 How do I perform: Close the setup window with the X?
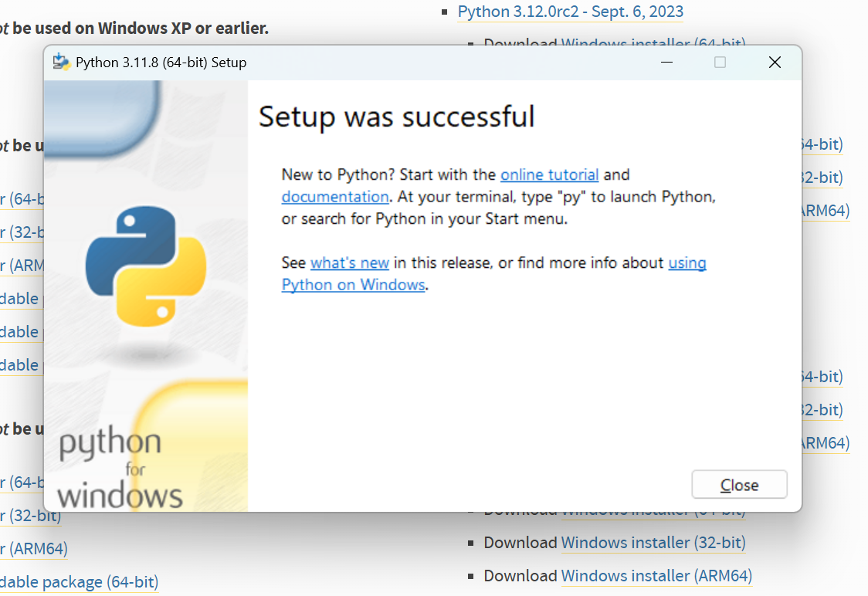[x=775, y=63]
